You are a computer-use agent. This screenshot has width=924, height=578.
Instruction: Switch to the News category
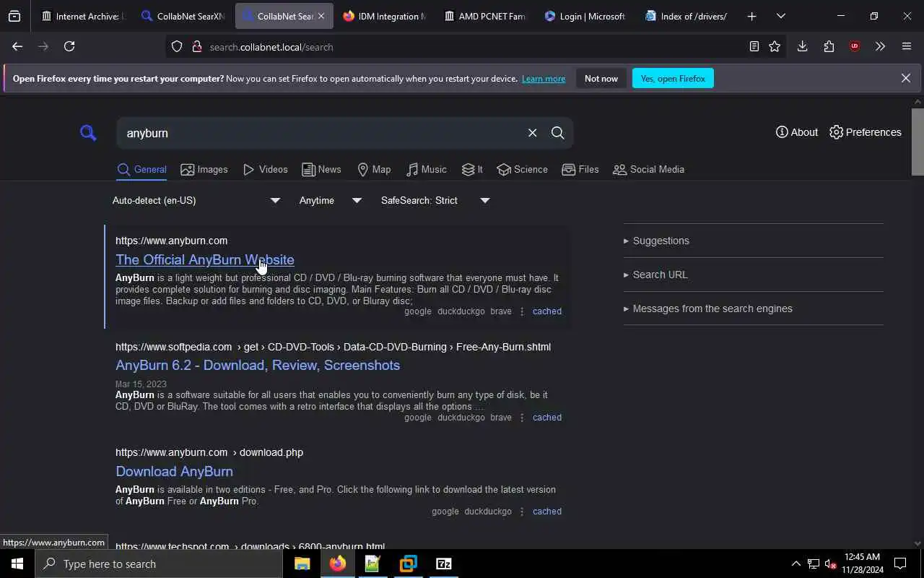(x=321, y=170)
